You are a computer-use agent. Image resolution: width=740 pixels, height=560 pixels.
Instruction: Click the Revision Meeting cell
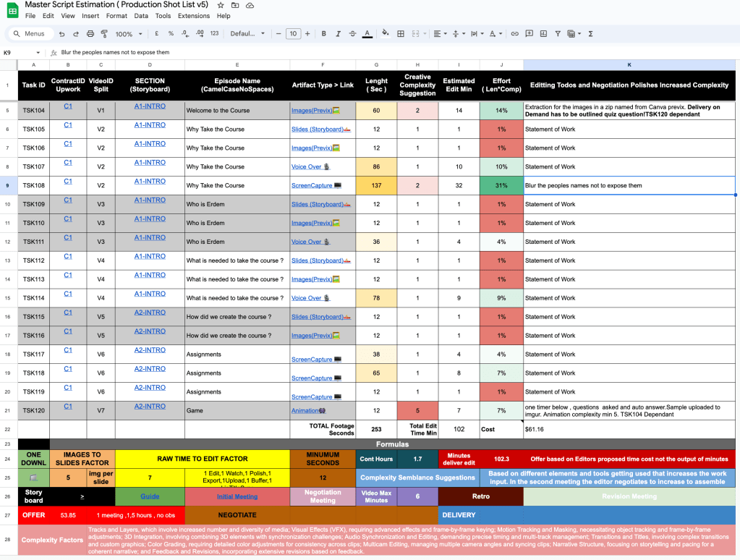[x=629, y=496]
